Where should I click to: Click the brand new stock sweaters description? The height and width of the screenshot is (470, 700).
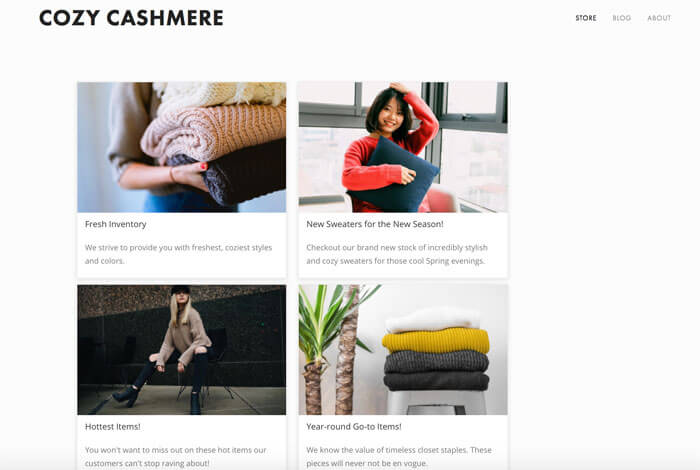tap(397, 254)
